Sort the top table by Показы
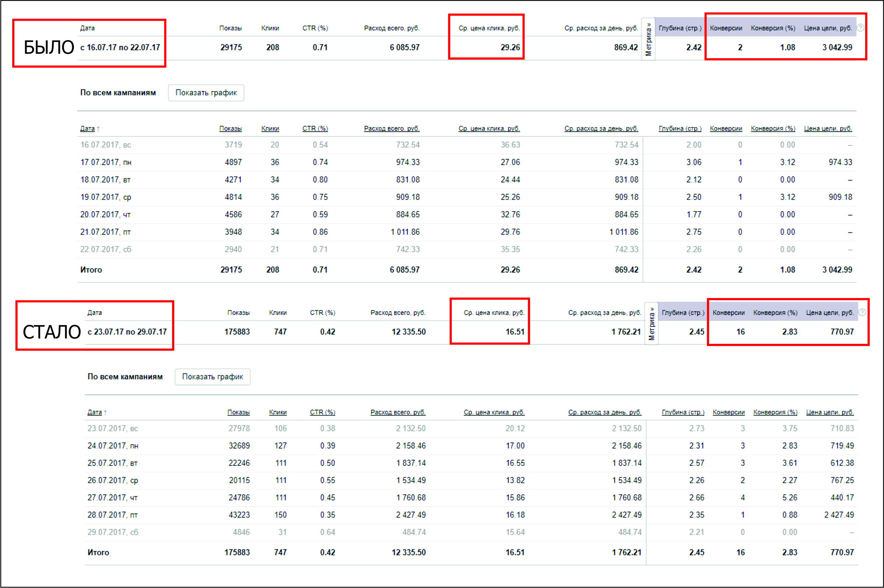 pos(230,128)
